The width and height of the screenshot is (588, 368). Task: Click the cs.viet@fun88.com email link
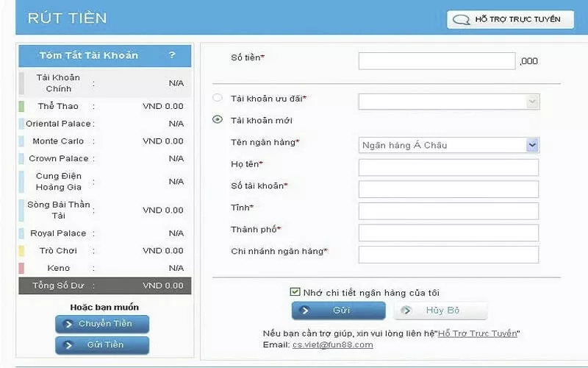pyautogui.click(x=333, y=344)
